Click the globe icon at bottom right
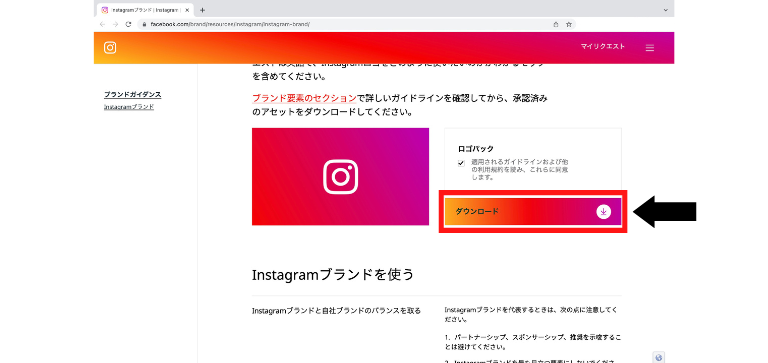The height and width of the screenshot is (363, 768). click(659, 357)
